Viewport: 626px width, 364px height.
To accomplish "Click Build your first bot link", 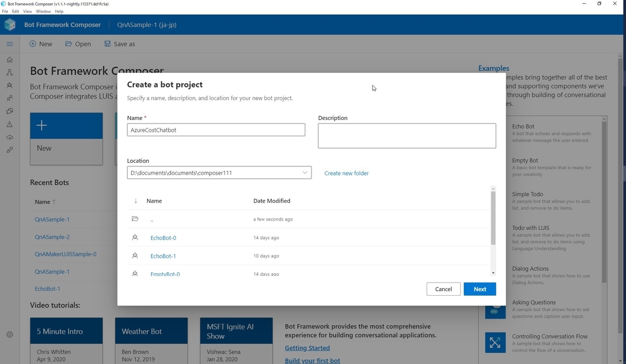I will 312,360.
